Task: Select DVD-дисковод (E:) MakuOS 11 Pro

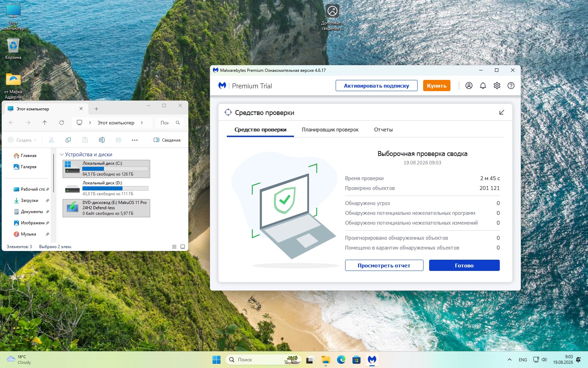Action: point(106,208)
